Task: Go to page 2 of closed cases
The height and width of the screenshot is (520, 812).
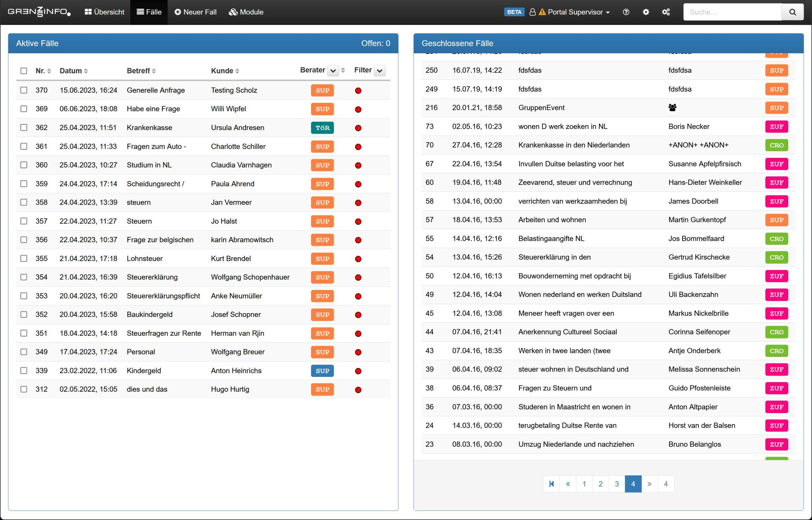Action: [600, 484]
